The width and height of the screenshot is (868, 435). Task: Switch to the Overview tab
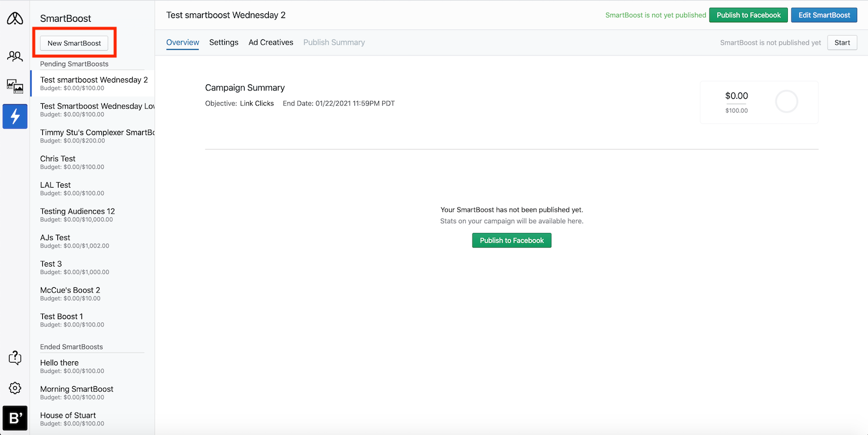183,42
